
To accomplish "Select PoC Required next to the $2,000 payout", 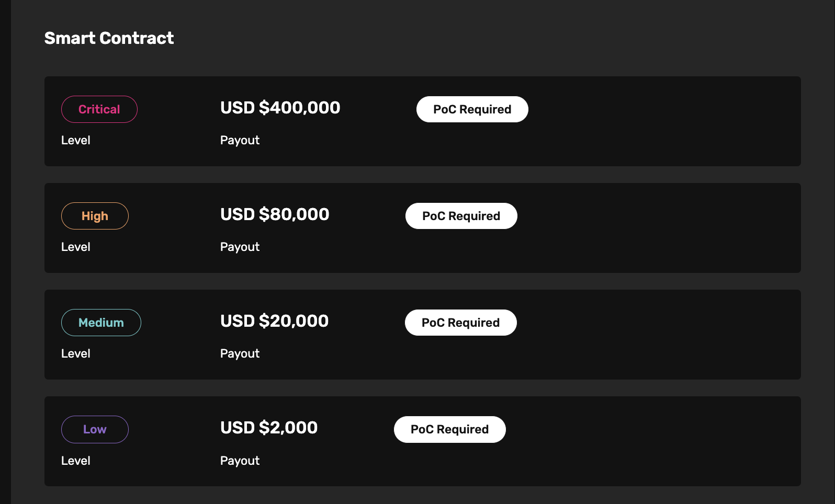I will point(449,429).
